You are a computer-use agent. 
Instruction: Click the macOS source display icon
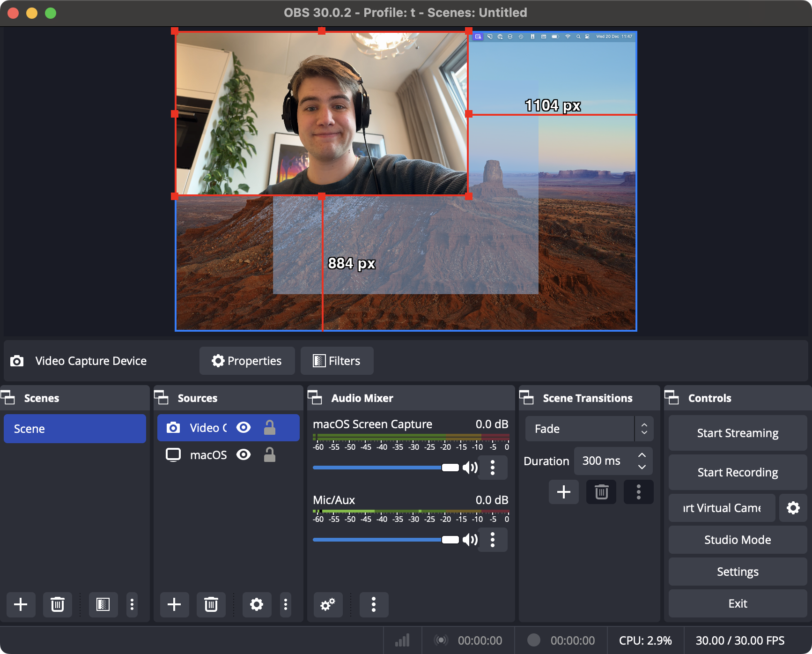pyautogui.click(x=173, y=455)
